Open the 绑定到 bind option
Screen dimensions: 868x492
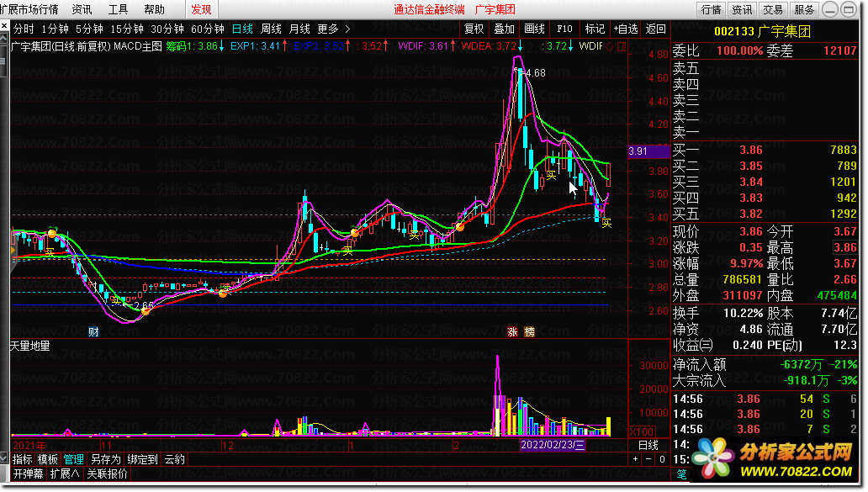click(142, 459)
